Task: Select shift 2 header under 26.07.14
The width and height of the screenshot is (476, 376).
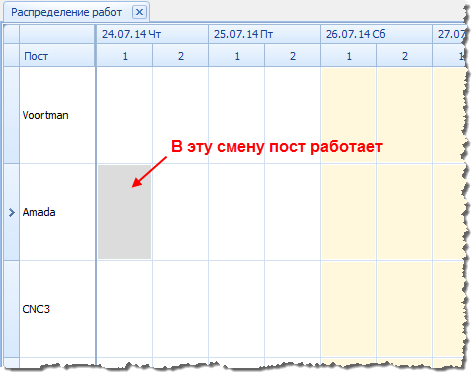Action: point(404,56)
